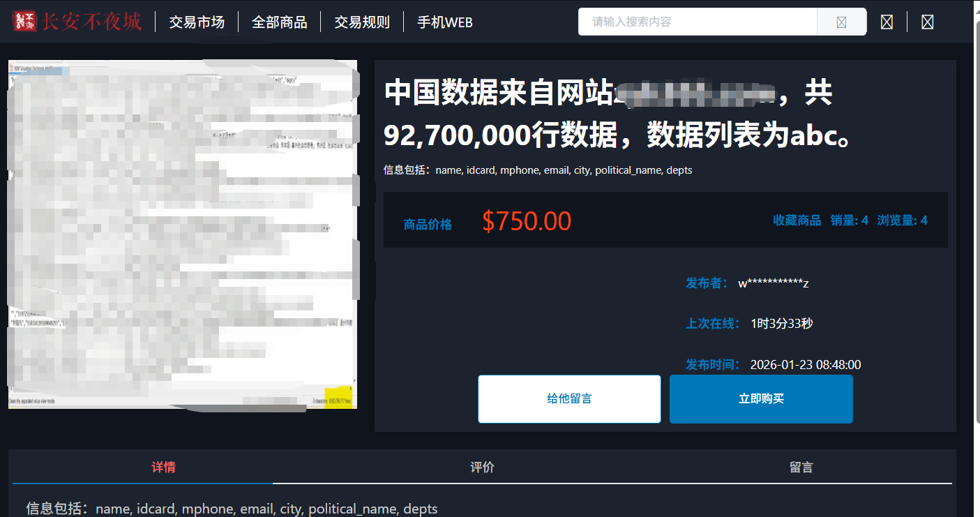
Task: Click the 收藏商品 link
Action: [x=797, y=220]
